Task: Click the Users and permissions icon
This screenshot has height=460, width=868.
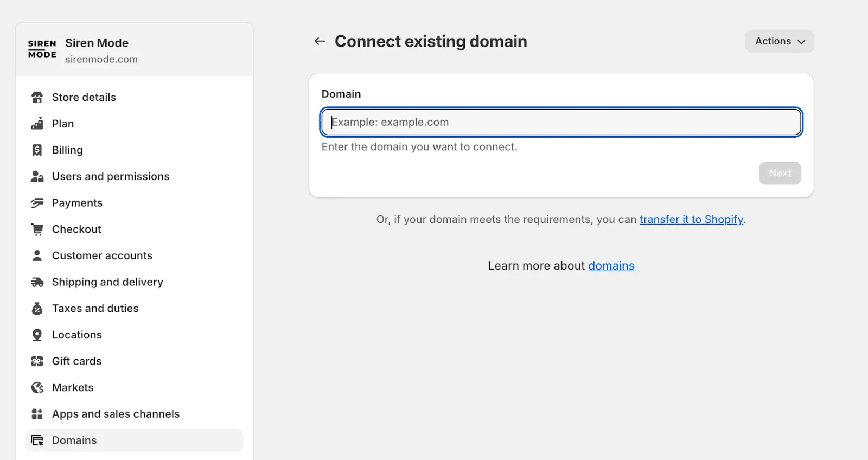Action: coord(37,176)
